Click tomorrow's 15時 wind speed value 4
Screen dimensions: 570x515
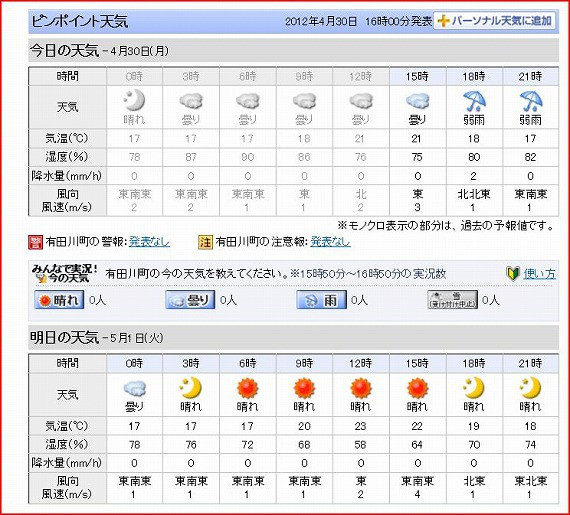[x=417, y=494]
